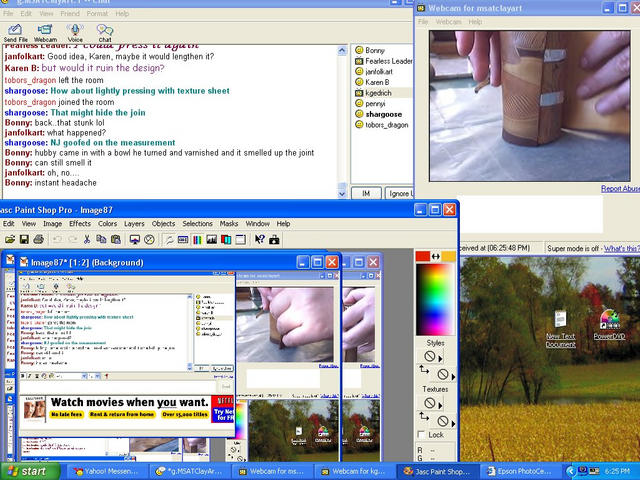Viewport: 640px width, 480px height.
Task: Select the red foreground color swatch
Action: [422, 256]
